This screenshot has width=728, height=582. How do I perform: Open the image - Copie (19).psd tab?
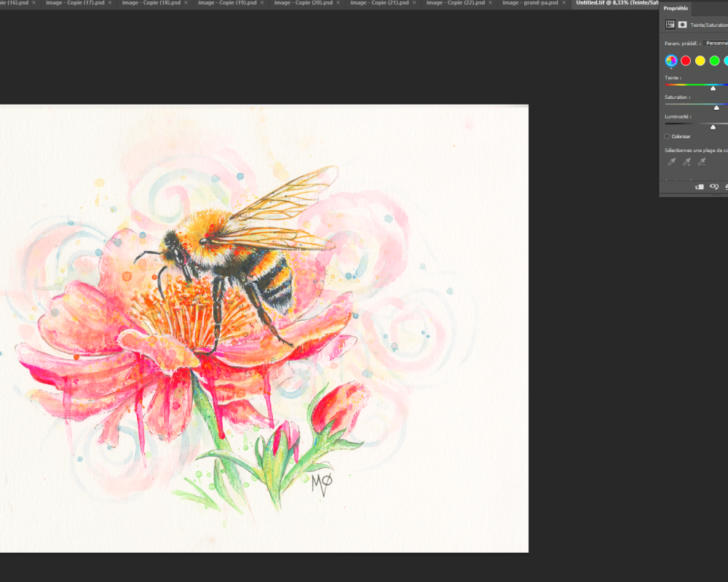[x=229, y=3]
